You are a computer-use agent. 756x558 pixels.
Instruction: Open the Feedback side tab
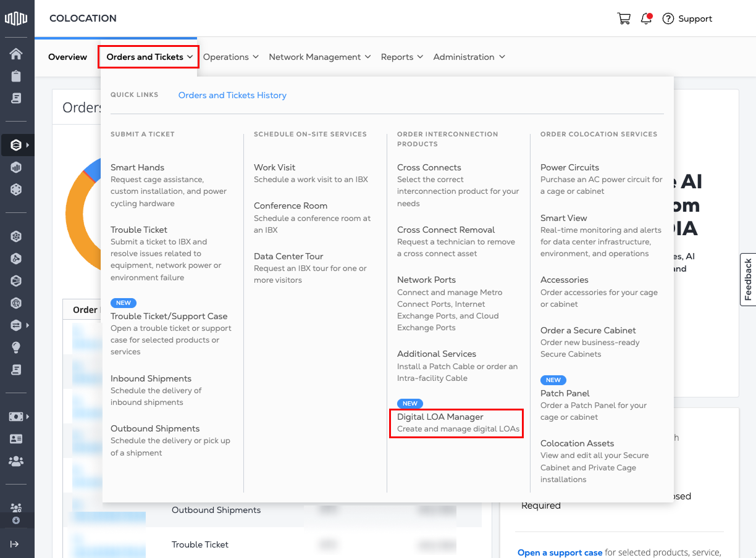748,280
